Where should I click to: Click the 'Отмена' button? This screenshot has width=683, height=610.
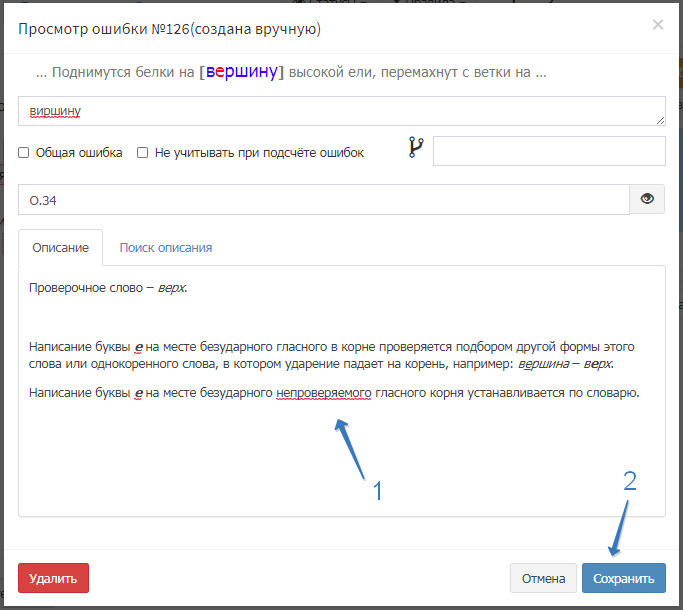tap(543, 578)
